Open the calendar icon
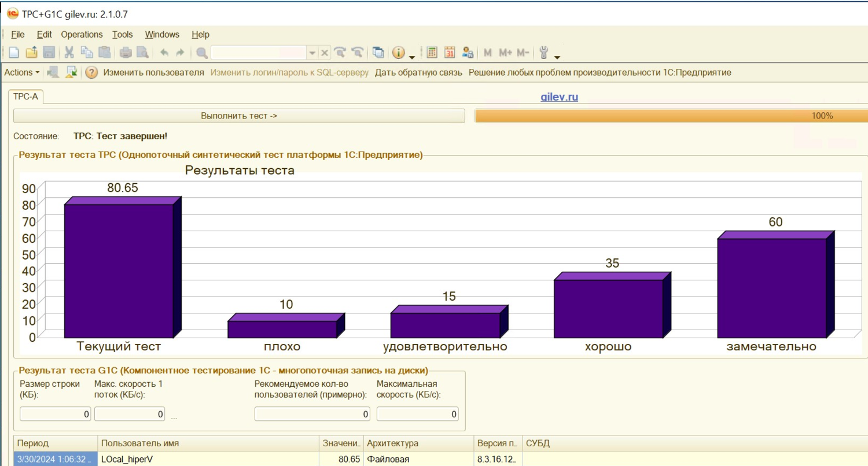868x466 pixels. click(450, 53)
